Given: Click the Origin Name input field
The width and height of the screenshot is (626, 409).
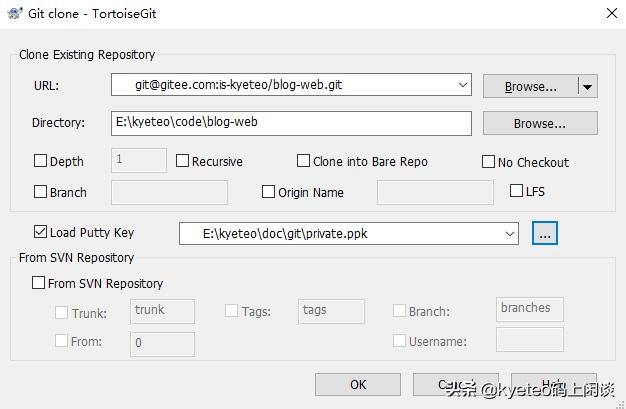Looking at the screenshot, I should click(435, 192).
